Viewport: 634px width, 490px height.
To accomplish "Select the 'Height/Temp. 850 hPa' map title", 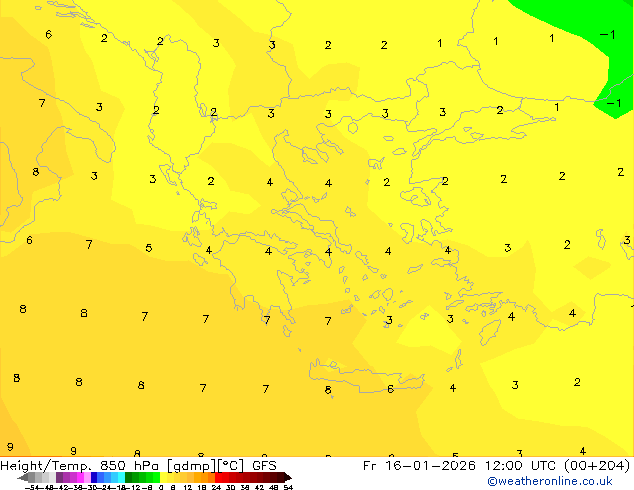I will [x=80, y=466].
